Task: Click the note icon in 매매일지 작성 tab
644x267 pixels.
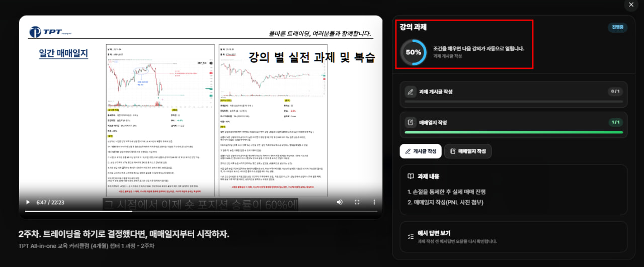Action: point(453,151)
